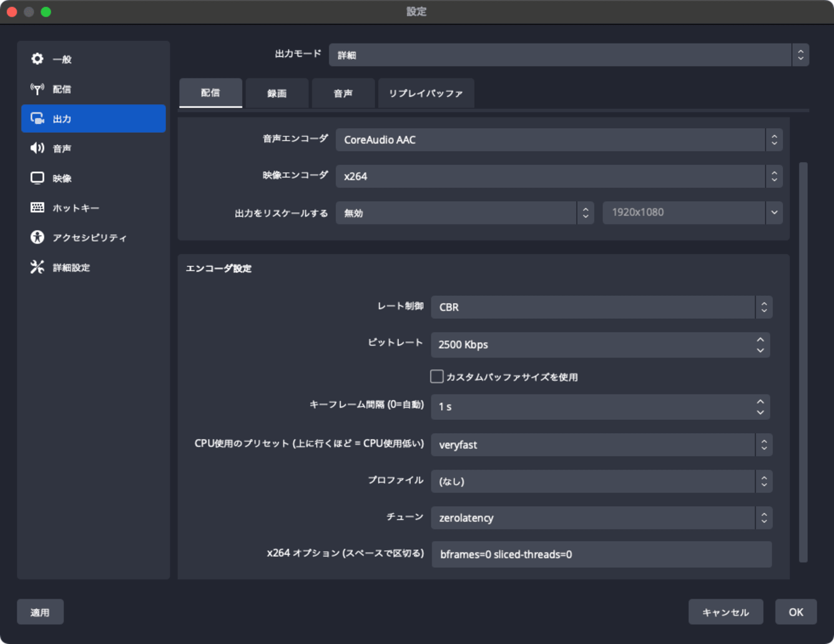Increase キーフレーム間隔 with up arrow
The image size is (834, 644).
(760, 401)
